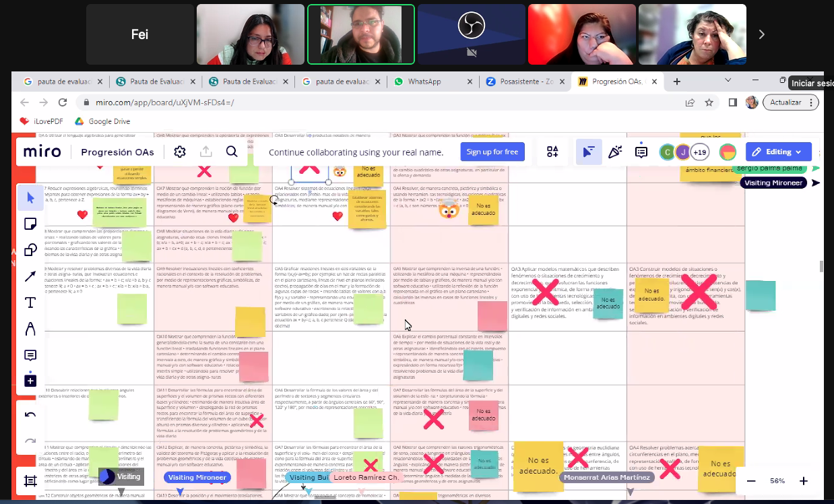The width and height of the screenshot is (834, 504).
Task: Toggle collaborators' cursors visibility
Action: [589, 152]
